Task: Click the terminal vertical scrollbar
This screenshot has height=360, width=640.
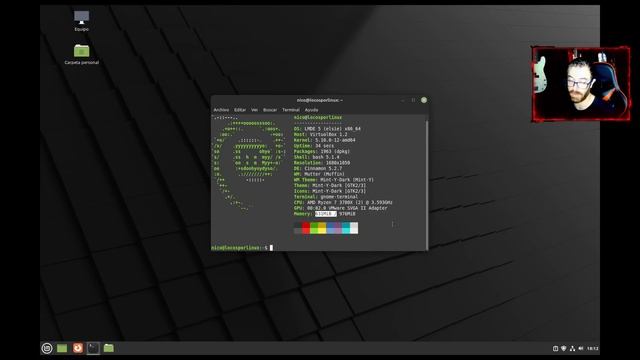Action: coord(427,184)
